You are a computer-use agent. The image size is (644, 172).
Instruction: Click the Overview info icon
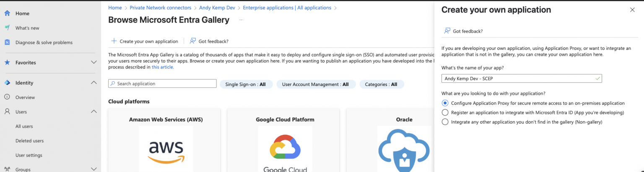click(7, 97)
